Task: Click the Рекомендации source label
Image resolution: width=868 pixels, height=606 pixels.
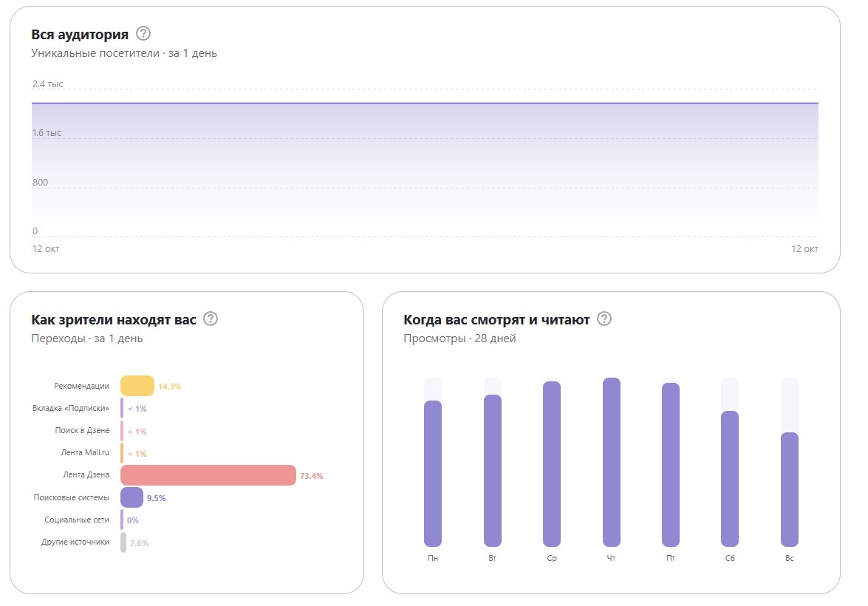Action: [x=81, y=386]
